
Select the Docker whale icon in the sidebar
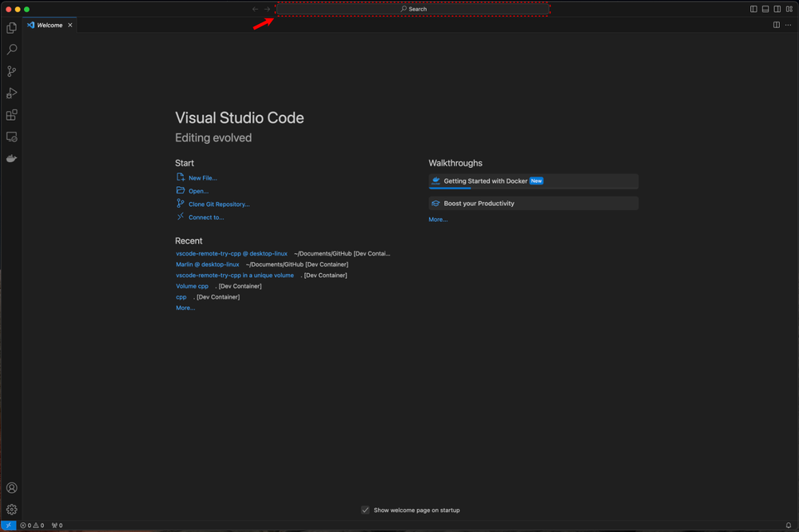pos(11,158)
